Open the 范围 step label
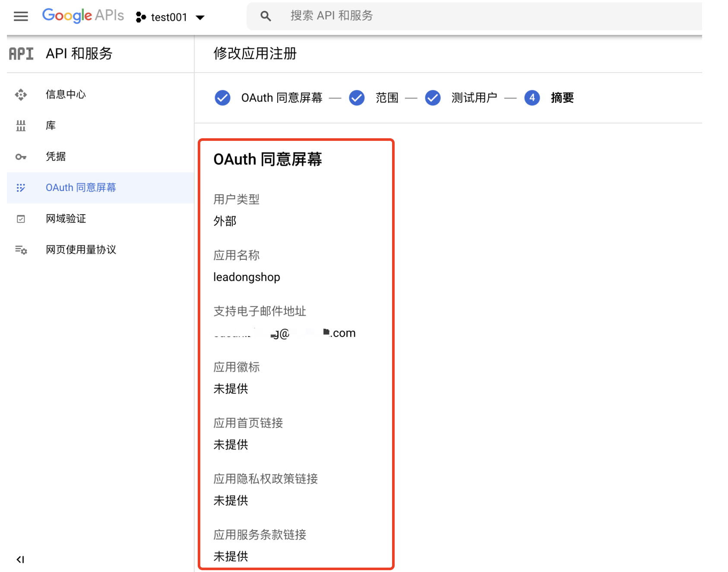 386,98
